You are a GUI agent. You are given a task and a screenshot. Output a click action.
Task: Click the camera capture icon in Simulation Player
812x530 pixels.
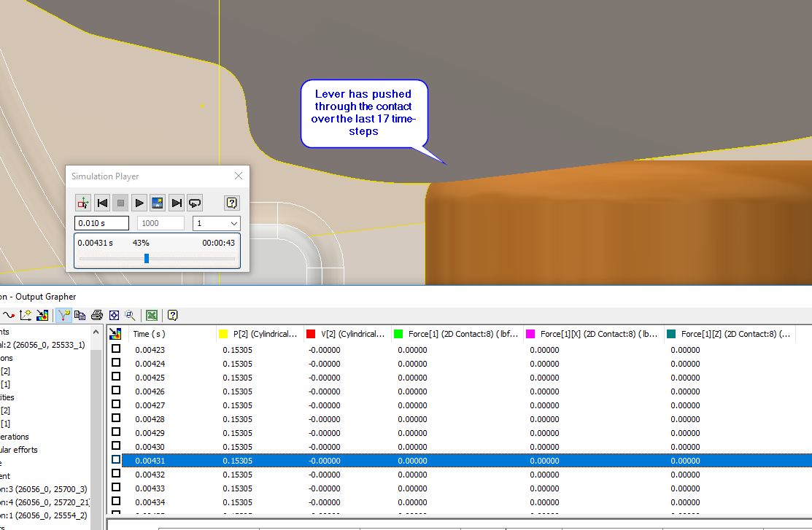click(157, 203)
